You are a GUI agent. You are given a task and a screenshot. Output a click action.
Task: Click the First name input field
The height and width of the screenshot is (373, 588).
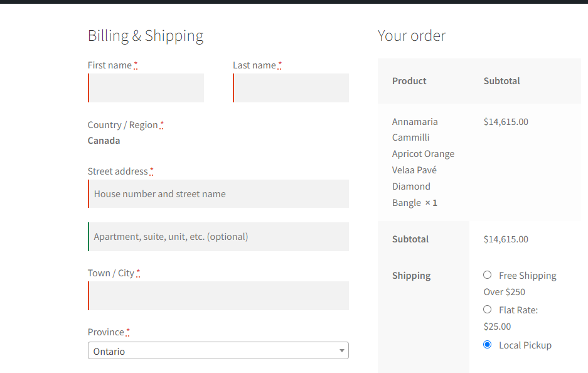click(146, 88)
